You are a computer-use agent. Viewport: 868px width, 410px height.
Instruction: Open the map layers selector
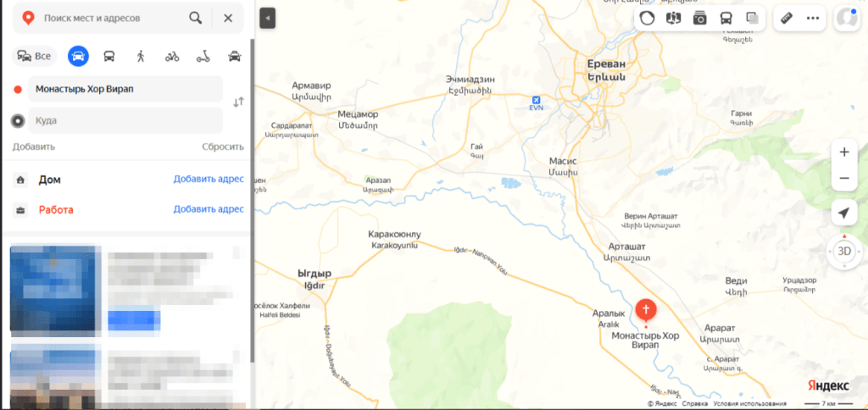click(x=753, y=19)
